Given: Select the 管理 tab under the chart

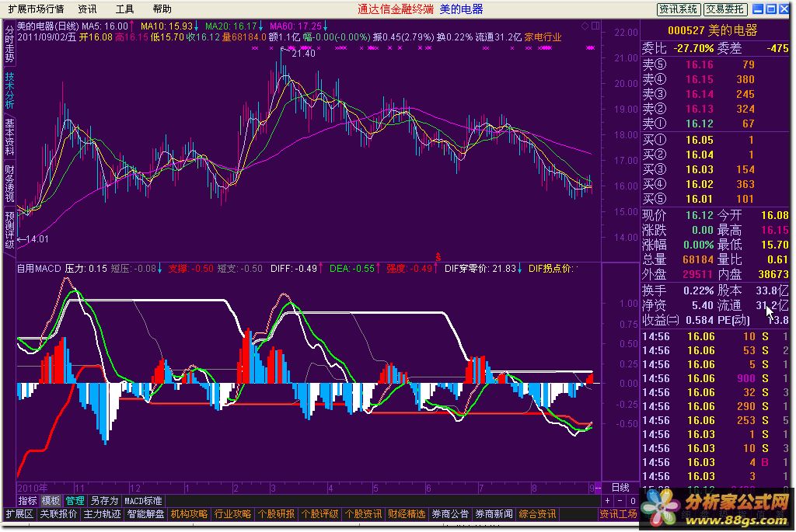Looking at the screenshot, I should click(x=75, y=501).
